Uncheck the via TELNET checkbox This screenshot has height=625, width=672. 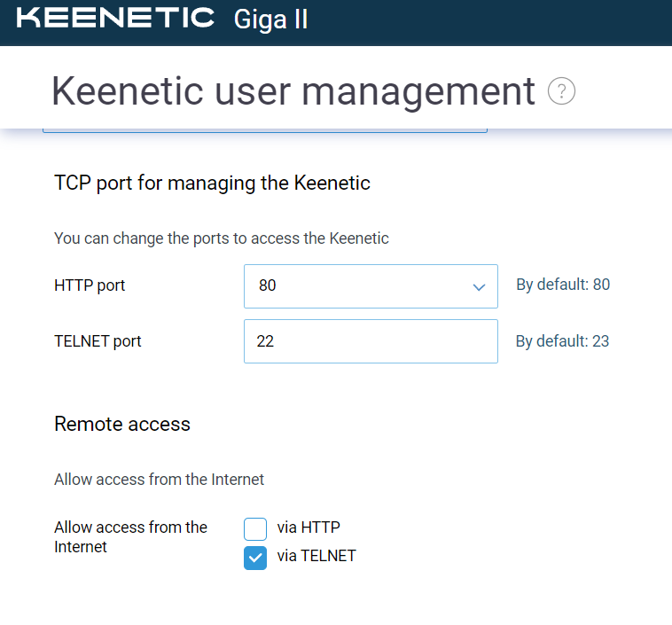click(x=255, y=558)
